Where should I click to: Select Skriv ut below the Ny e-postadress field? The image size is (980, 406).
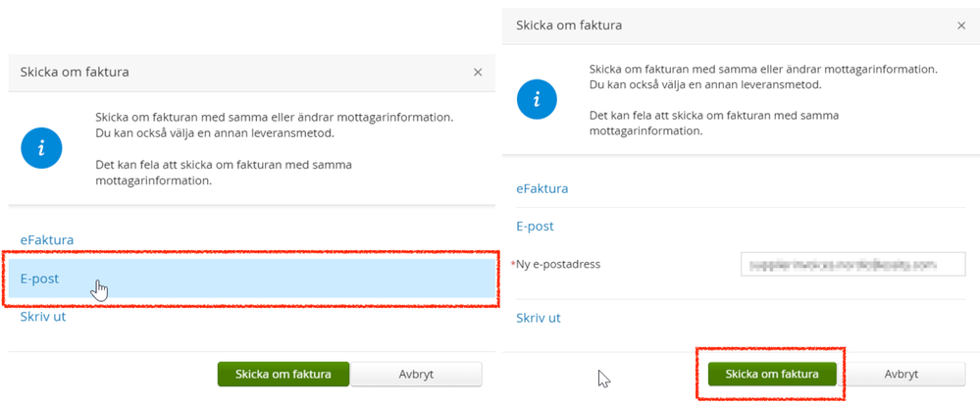click(539, 318)
